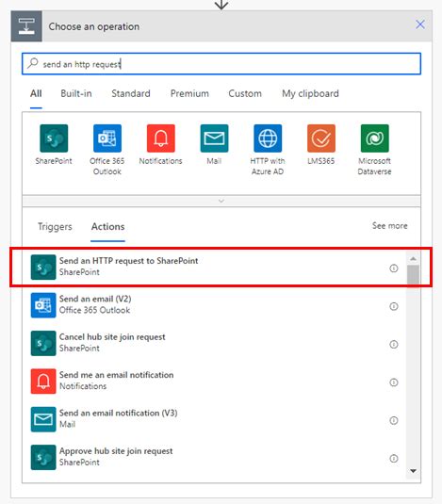This screenshot has height=504, width=442.
Task: Show info for Send an email (V2)
Action: 393,306
